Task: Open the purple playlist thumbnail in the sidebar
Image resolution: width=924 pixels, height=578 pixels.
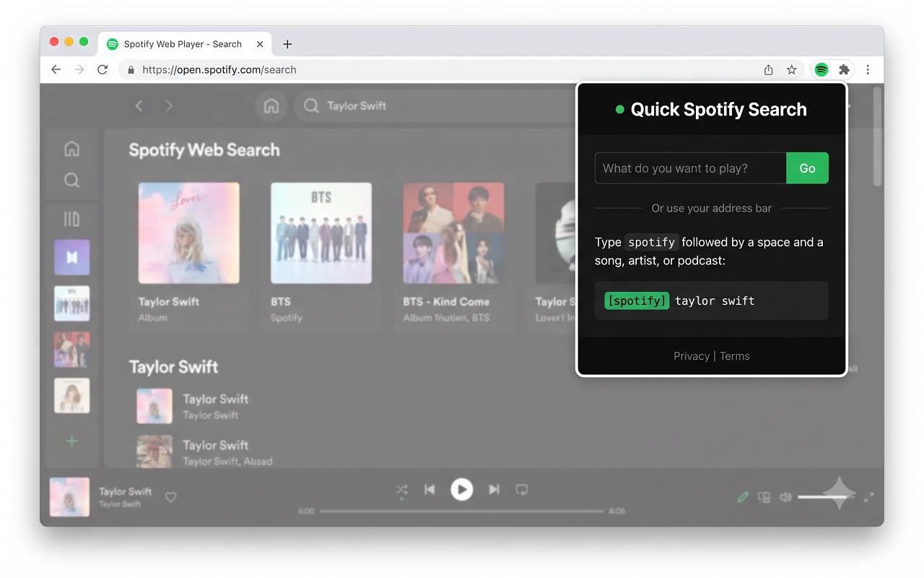Action: click(72, 257)
